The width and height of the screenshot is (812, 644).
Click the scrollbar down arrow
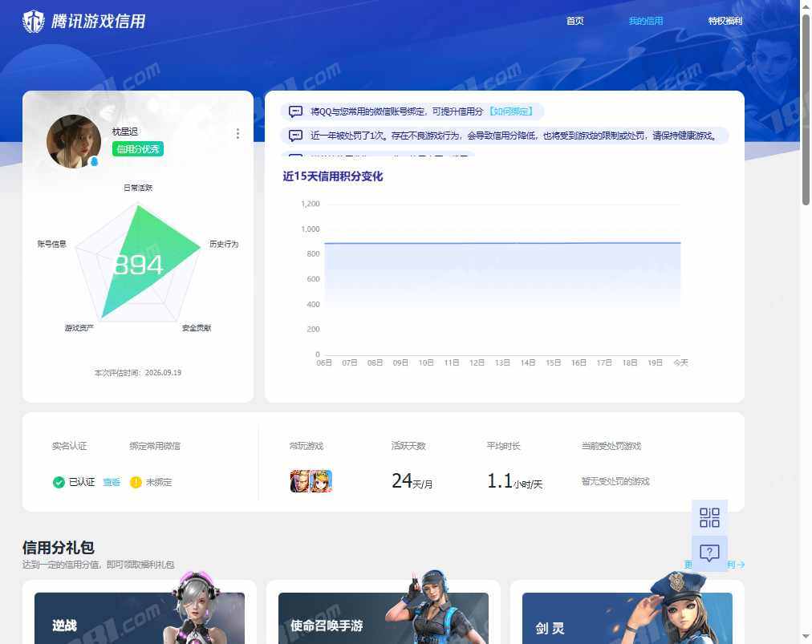point(806,636)
